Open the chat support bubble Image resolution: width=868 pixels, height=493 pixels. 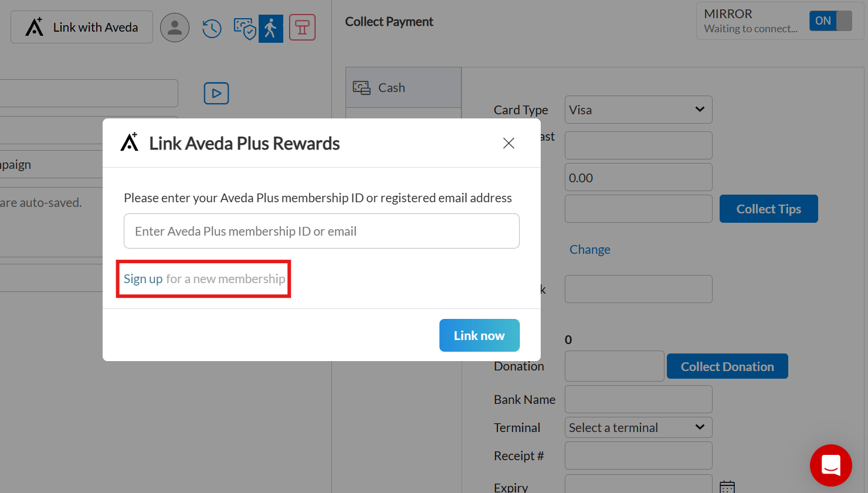[x=831, y=465]
